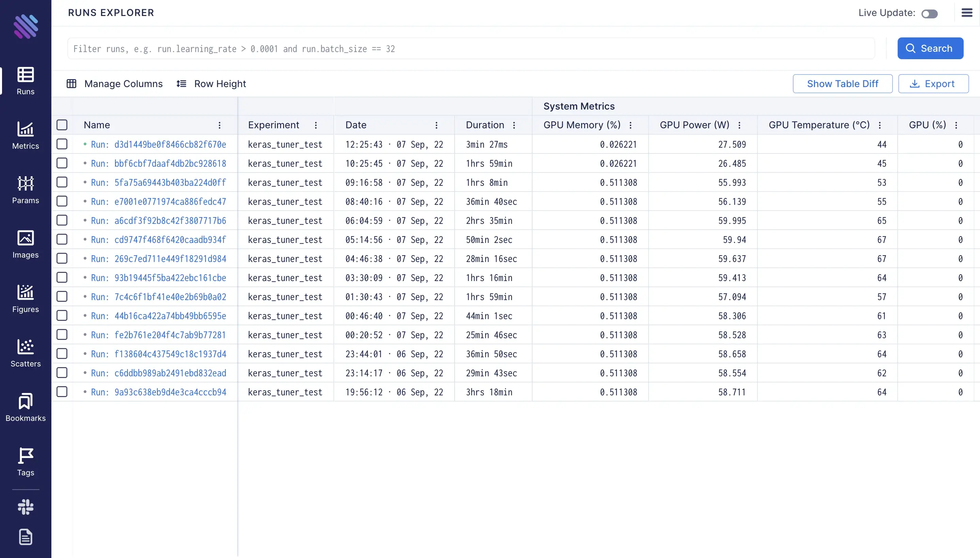Check the box for run cd9747f468f6420caadb934f
The width and height of the screenshot is (980, 558).
(x=62, y=240)
